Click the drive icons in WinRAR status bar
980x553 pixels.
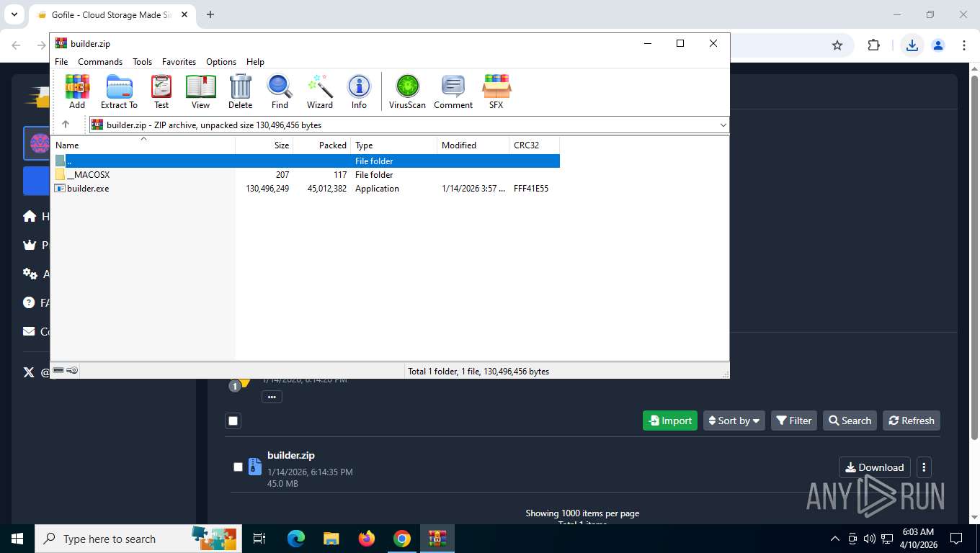click(66, 371)
